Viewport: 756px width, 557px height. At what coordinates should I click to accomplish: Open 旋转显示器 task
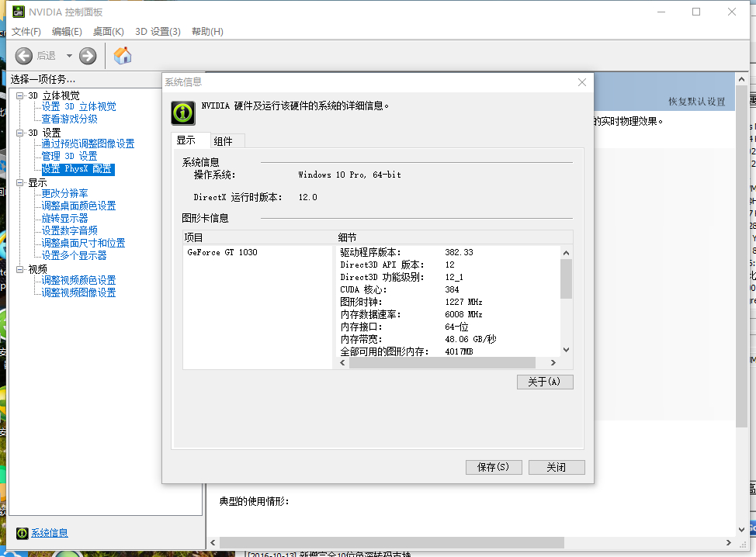coord(64,218)
